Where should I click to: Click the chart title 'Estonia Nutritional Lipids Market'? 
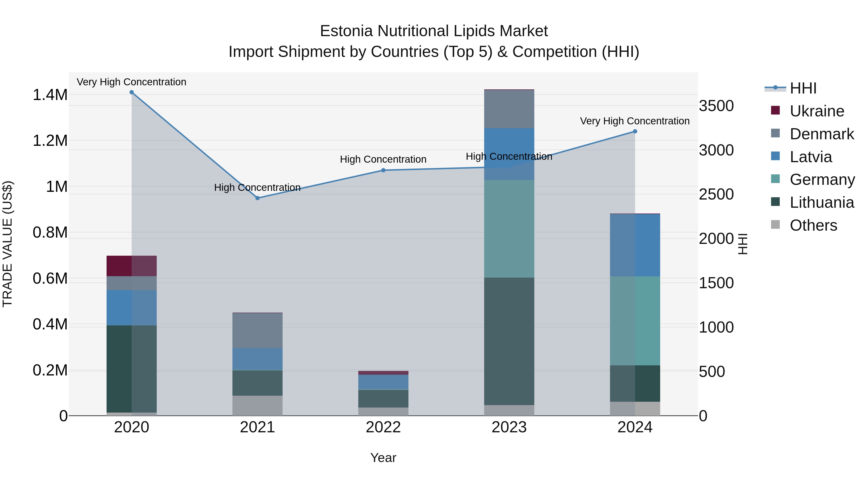[x=434, y=31]
